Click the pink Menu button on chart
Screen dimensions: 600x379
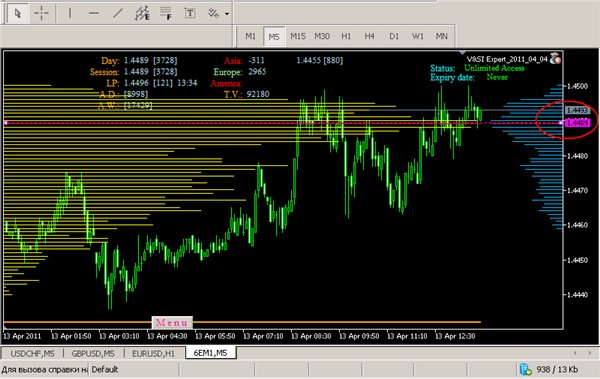point(172,323)
